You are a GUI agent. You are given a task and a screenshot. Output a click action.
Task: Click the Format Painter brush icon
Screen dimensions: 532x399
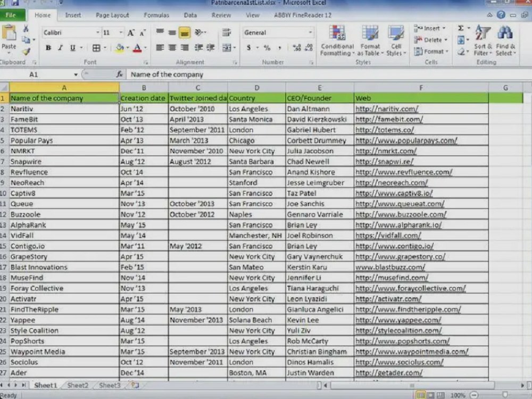[x=27, y=52]
